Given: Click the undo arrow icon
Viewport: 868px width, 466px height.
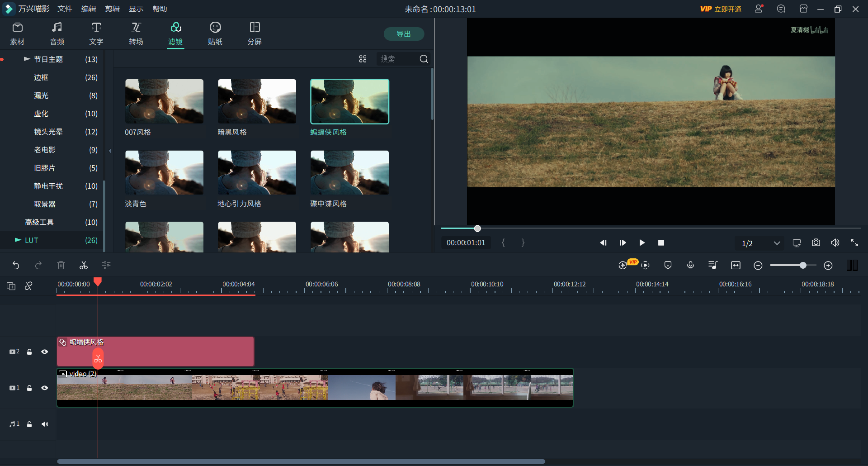Looking at the screenshot, I should tap(16, 266).
